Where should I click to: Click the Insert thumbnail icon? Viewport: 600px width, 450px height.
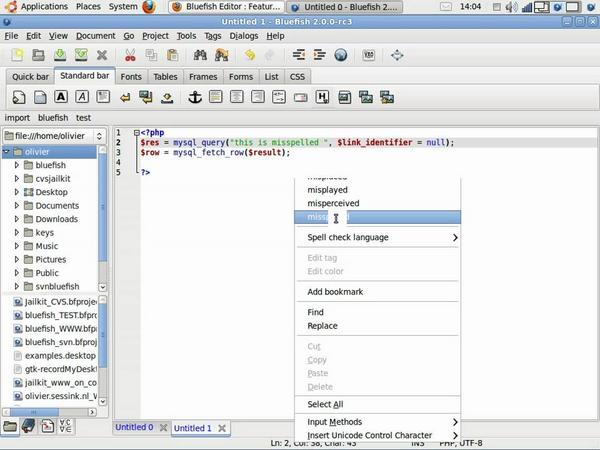click(x=366, y=97)
